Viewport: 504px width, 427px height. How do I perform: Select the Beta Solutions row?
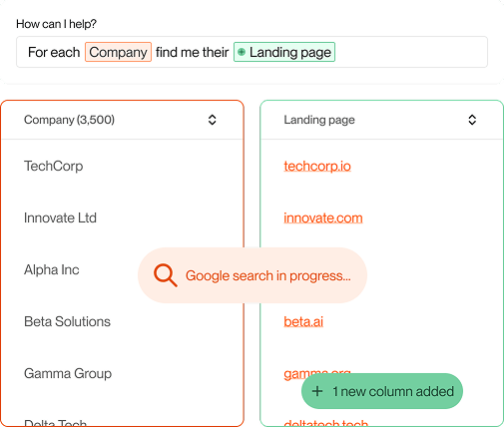point(67,321)
